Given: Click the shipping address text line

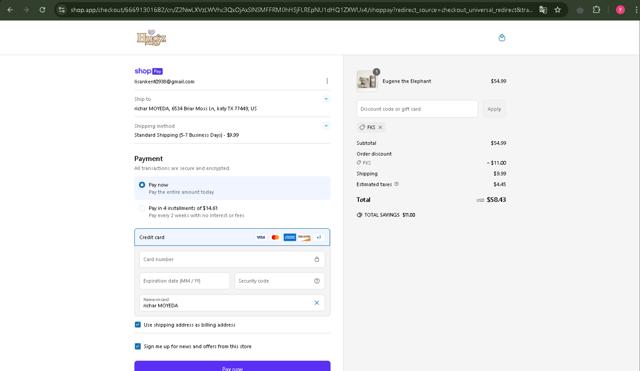Looking at the screenshot, I should tap(196, 109).
